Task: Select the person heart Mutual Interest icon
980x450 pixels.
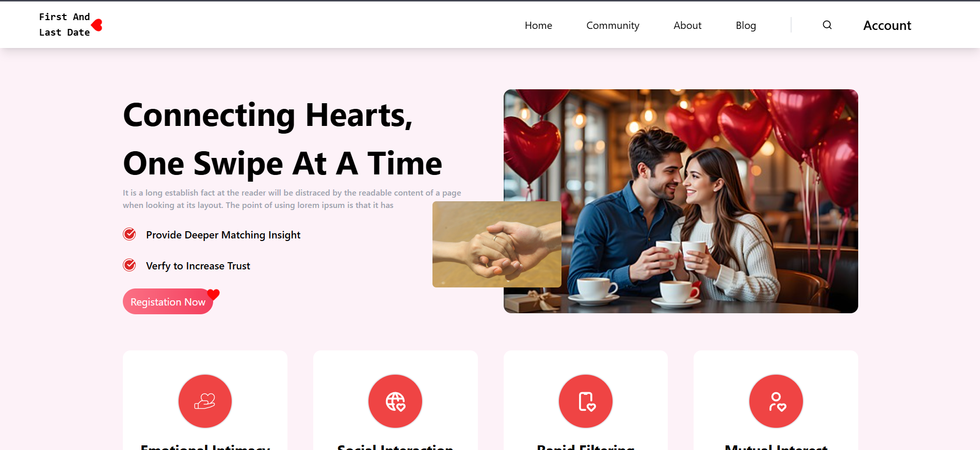Action: [776, 401]
